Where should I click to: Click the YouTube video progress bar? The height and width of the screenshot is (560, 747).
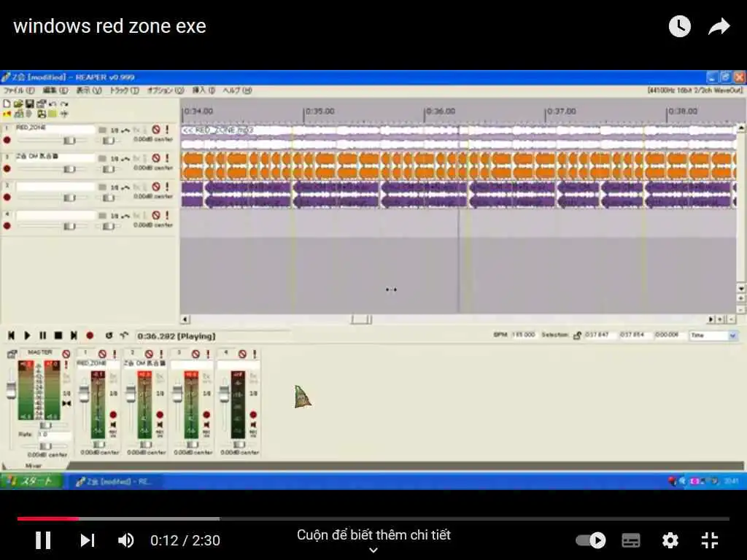point(373,518)
